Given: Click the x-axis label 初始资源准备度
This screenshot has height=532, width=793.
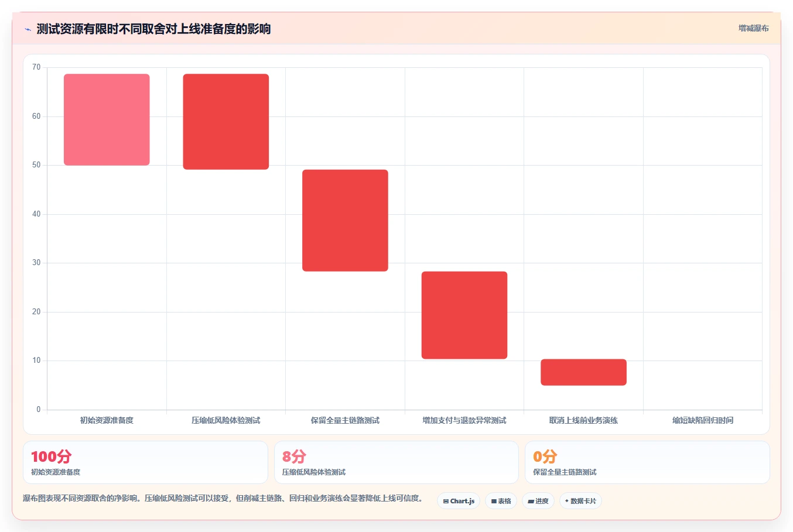Looking at the screenshot, I should click(x=107, y=420).
